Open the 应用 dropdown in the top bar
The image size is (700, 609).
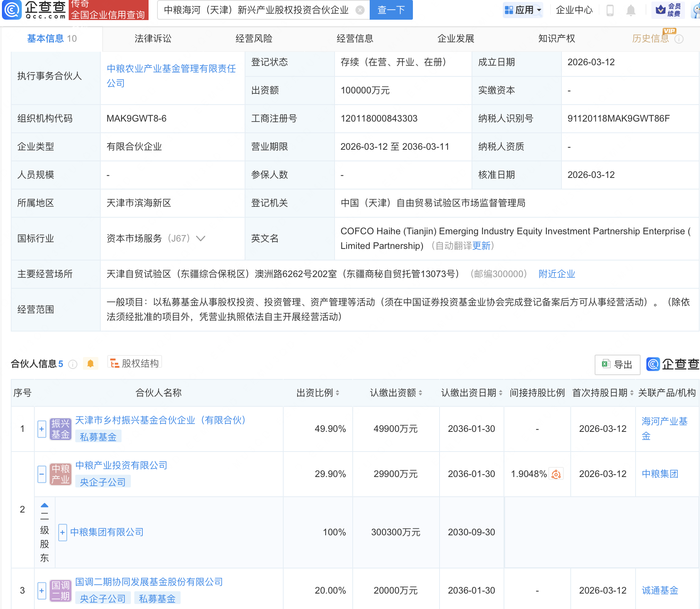[523, 10]
